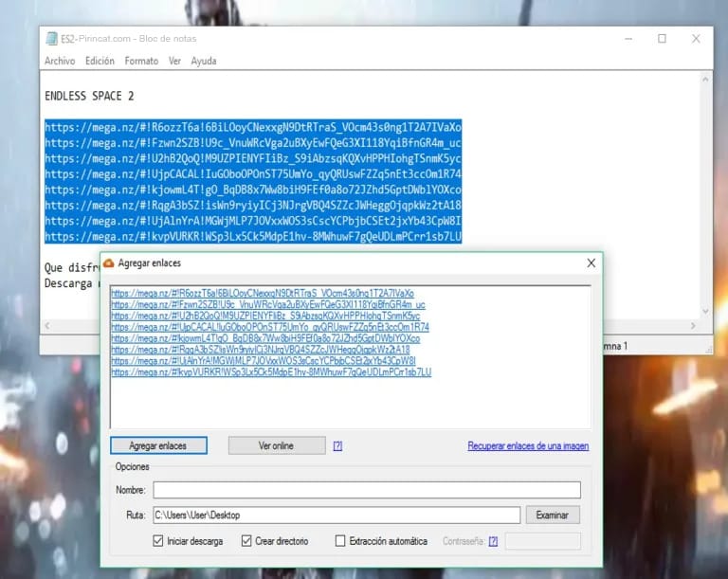The height and width of the screenshot is (579, 728).
Task: Click the Notepad line with U2hB2QoQ link
Action: point(253,159)
